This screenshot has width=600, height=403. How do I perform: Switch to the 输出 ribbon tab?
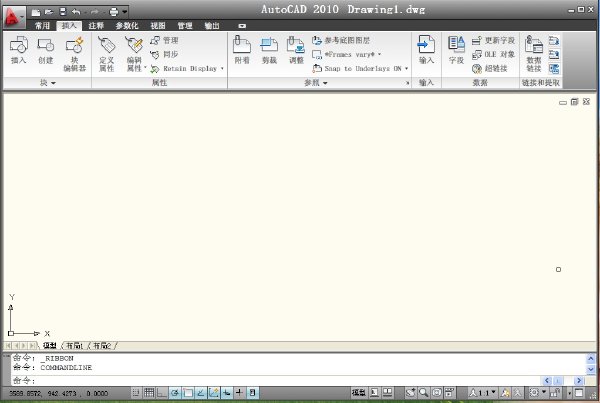coord(212,26)
